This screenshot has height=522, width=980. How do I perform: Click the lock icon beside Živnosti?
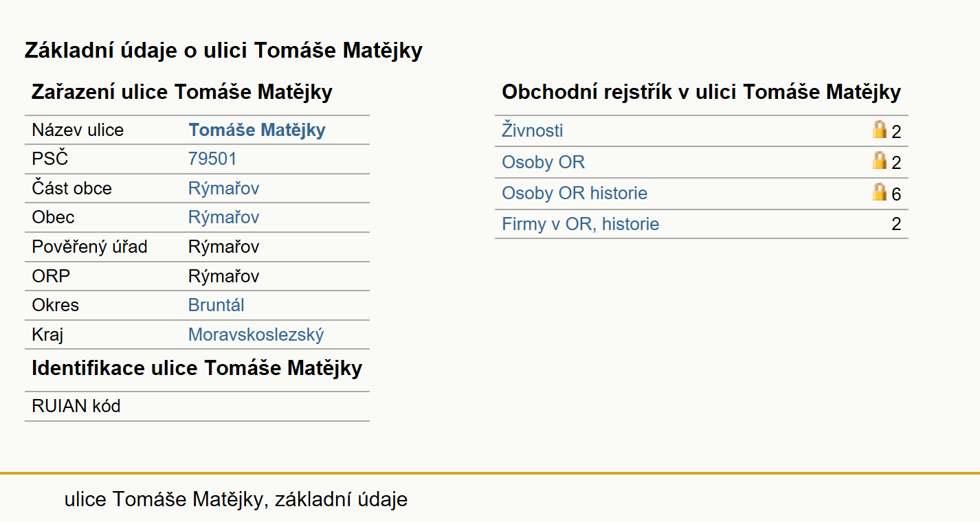(879, 129)
